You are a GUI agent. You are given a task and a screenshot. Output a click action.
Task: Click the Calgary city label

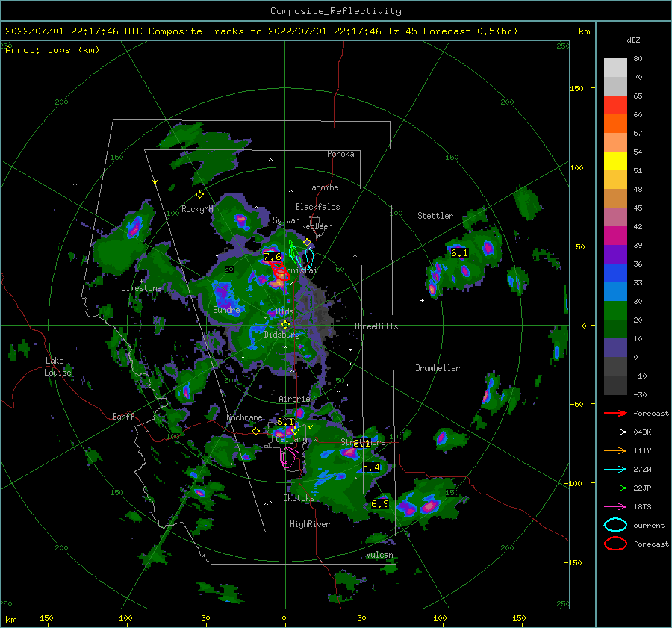click(291, 439)
